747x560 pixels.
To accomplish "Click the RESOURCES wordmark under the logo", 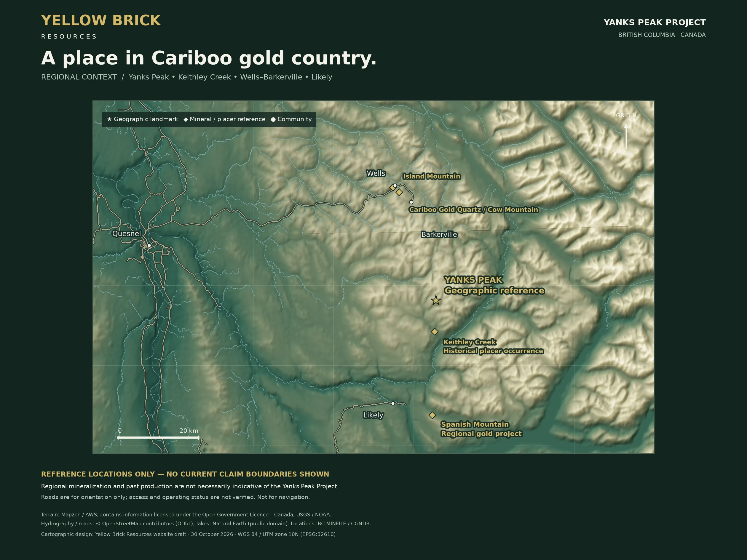I will pyautogui.click(x=68, y=36).
